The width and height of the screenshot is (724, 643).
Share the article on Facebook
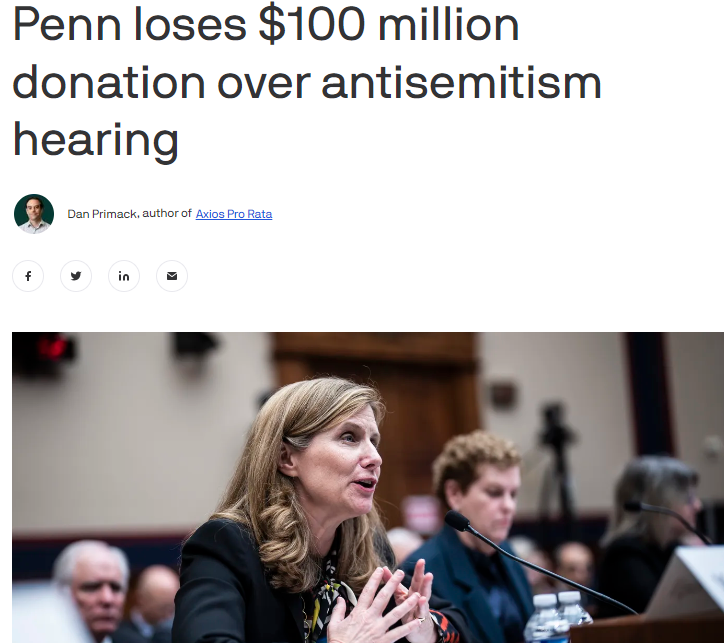coord(28,276)
